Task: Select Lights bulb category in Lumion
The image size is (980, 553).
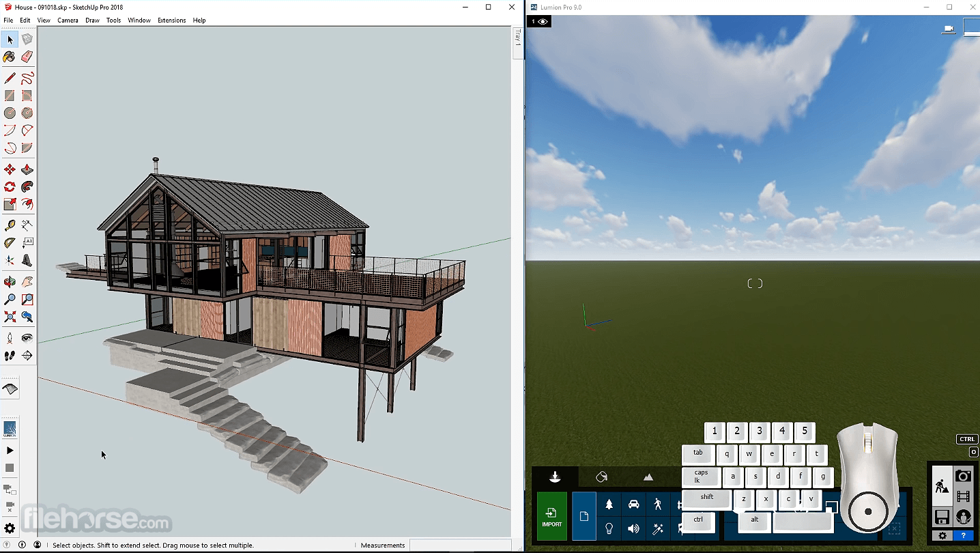Action: pos(609,528)
